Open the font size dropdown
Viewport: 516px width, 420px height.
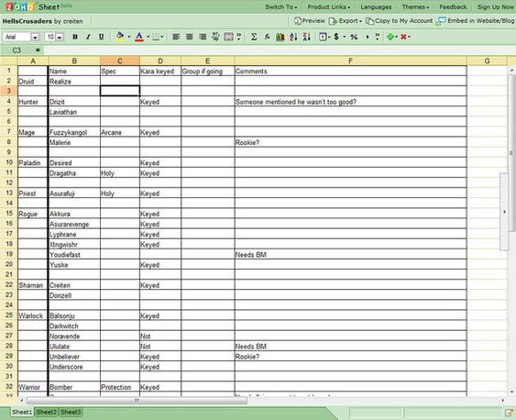click(60, 38)
